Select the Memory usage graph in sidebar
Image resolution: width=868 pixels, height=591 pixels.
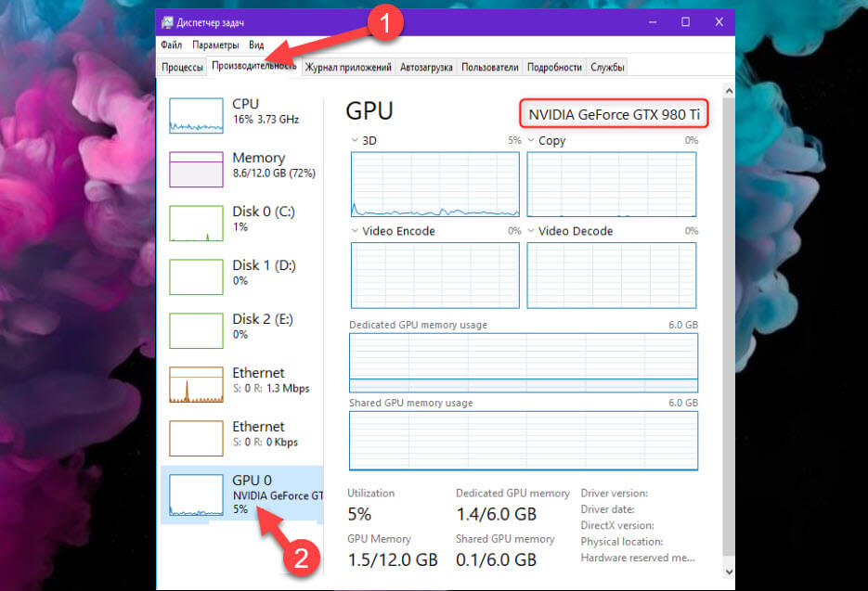(x=196, y=169)
